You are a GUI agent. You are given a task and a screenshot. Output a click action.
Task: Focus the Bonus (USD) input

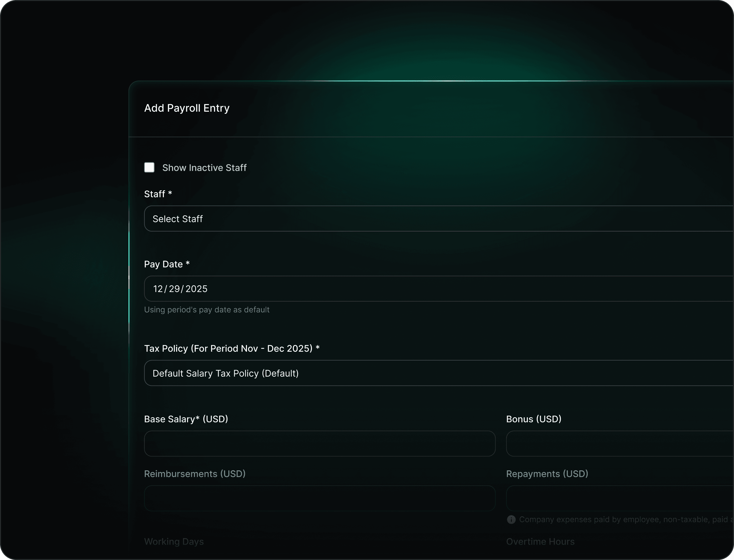619,443
